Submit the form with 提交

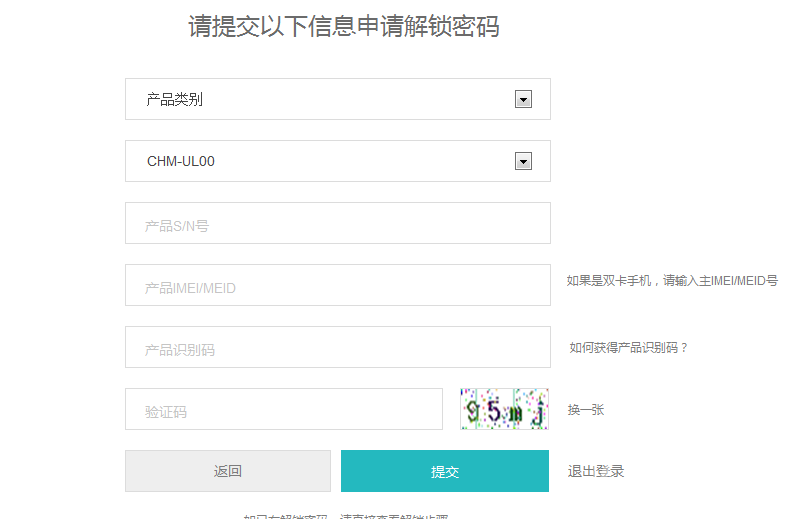[444, 471]
